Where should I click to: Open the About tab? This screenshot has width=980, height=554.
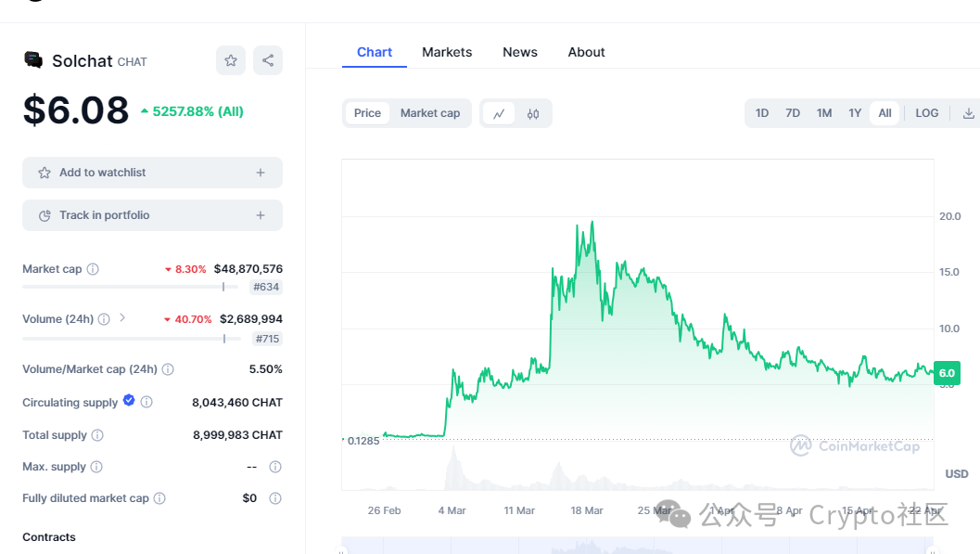point(586,53)
